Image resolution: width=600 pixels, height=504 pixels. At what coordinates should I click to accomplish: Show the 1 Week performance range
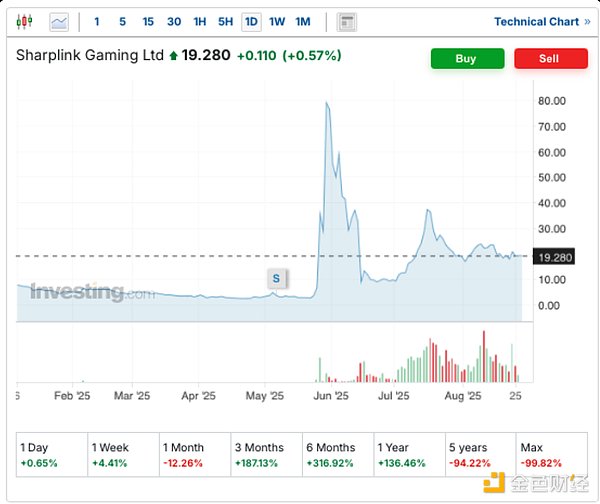tap(122, 455)
